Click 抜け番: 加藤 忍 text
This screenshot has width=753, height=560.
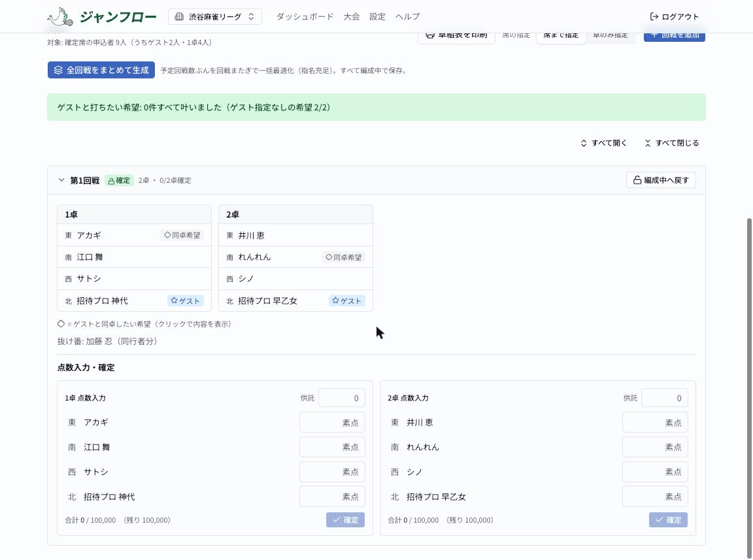tap(107, 342)
